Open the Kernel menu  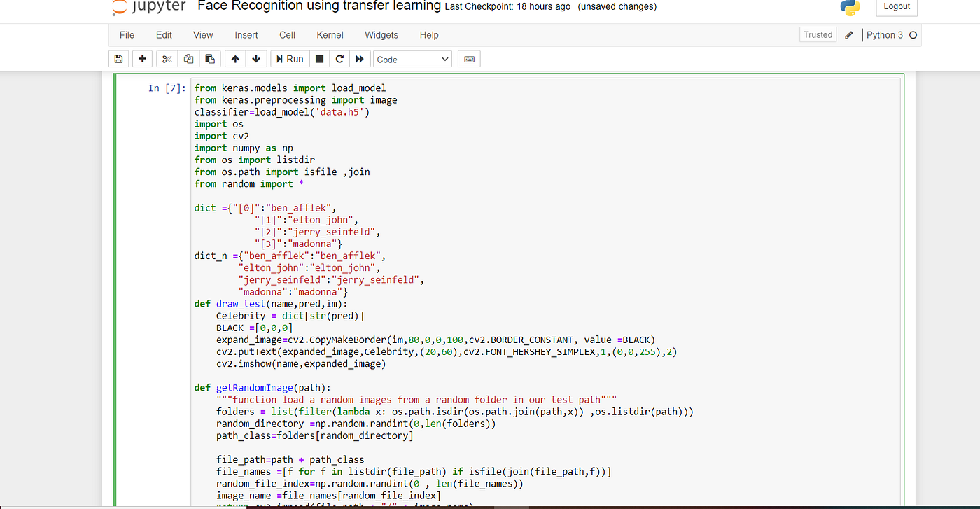[330, 35]
